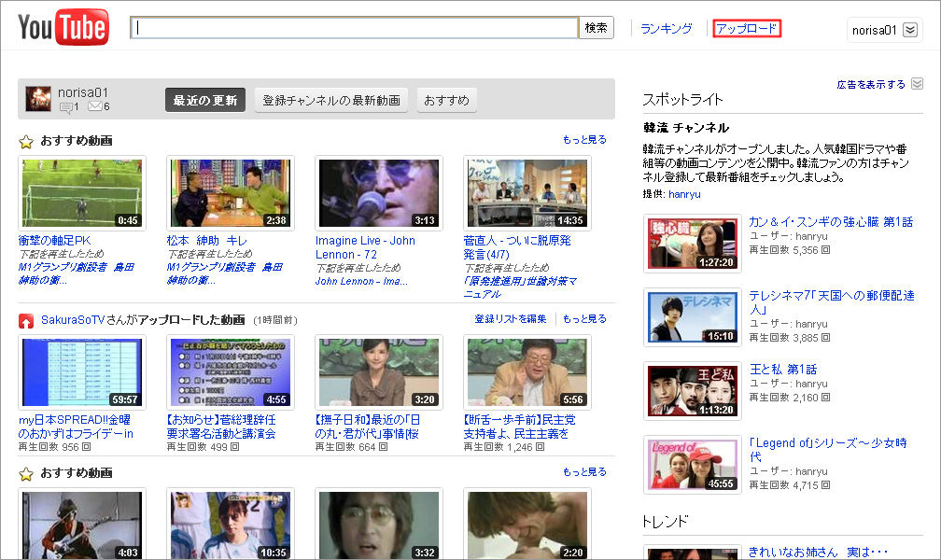Open 【断舌一歩手前】民主党 5:56 thumbnail
Image resolution: width=941 pixels, height=560 pixels.
coord(527,372)
